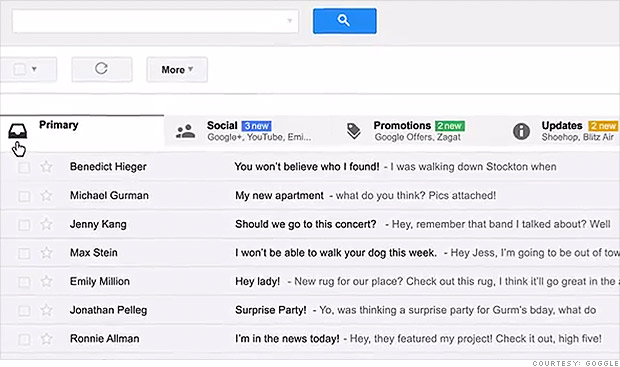Open the select-all dropdown arrow

34,69
